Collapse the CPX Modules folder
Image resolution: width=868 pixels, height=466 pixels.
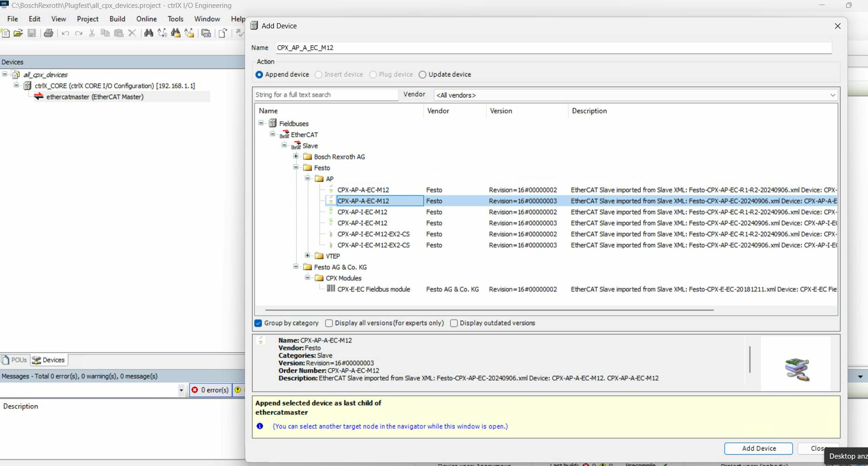(307, 277)
